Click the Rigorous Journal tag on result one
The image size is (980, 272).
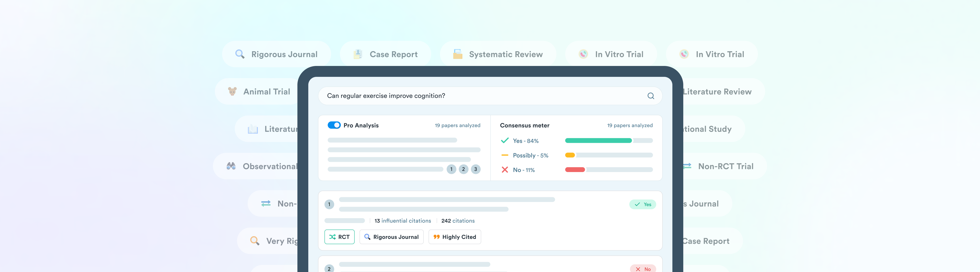[x=391, y=237]
